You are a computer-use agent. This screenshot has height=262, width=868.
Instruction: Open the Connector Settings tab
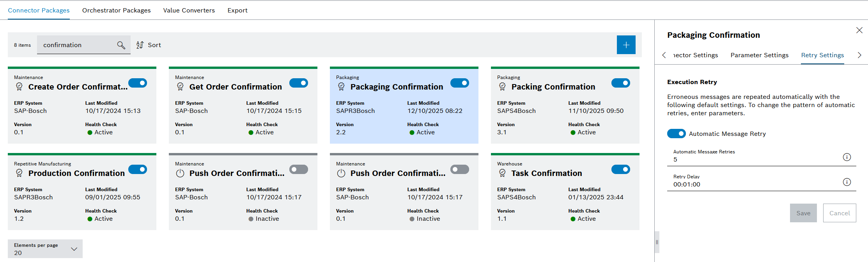(x=696, y=55)
